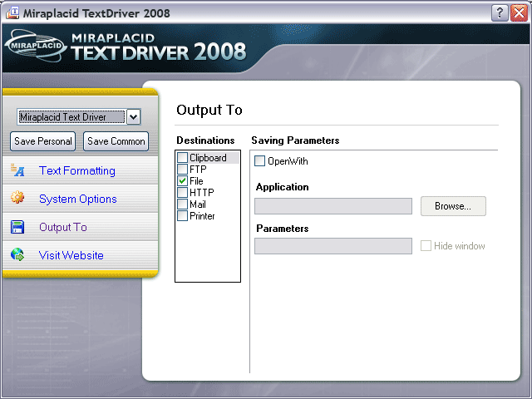This screenshot has width=532, height=399.
Task: Open the Text Formatting section
Action: (77, 170)
